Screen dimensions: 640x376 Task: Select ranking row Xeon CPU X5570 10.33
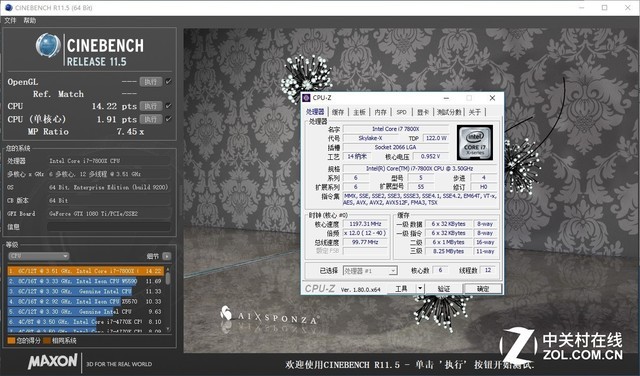tap(85, 301)
